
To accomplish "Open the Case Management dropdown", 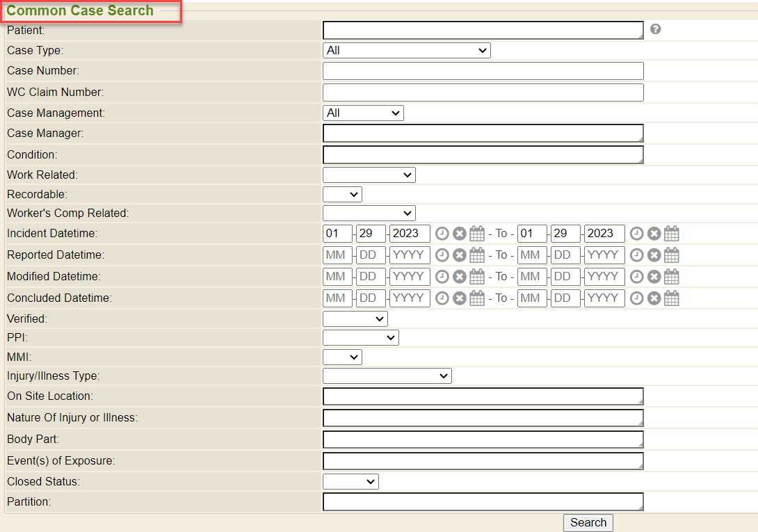I will coord(363,113).
